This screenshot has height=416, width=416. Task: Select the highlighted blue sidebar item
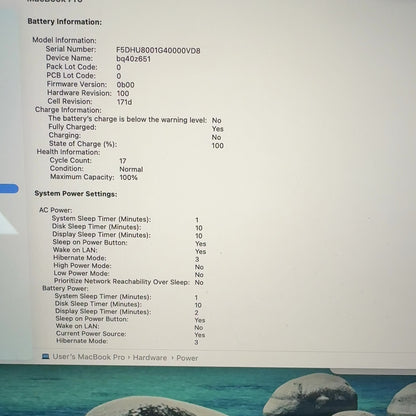[x=9, y=189]
